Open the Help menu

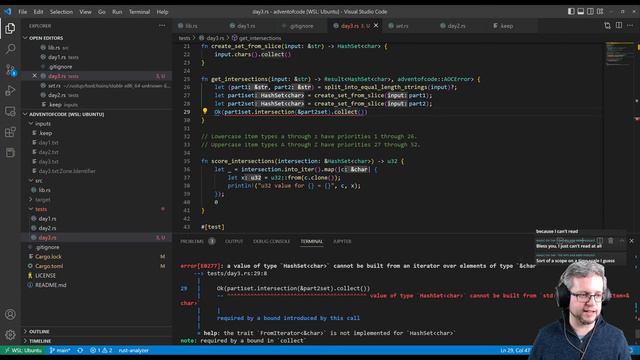pos(162,12)
